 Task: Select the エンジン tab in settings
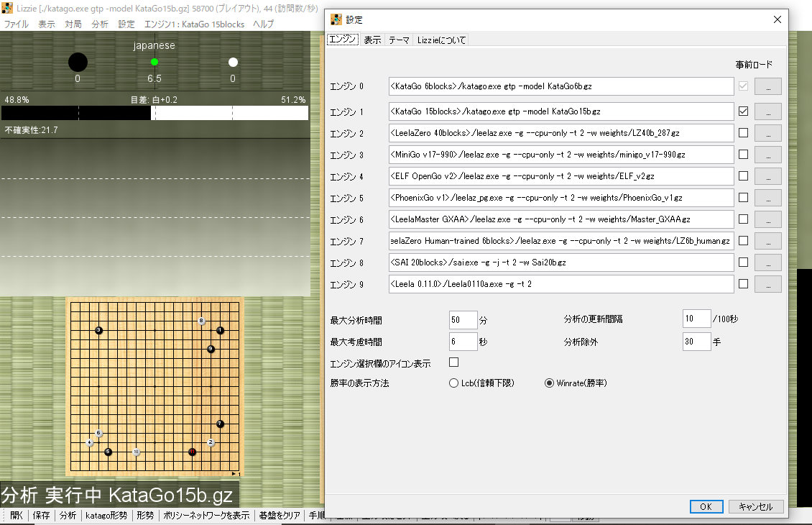343,40
